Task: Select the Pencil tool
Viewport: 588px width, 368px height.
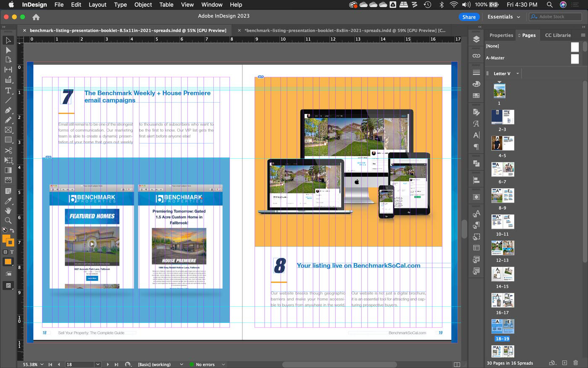Action: [x=8, y=120]
